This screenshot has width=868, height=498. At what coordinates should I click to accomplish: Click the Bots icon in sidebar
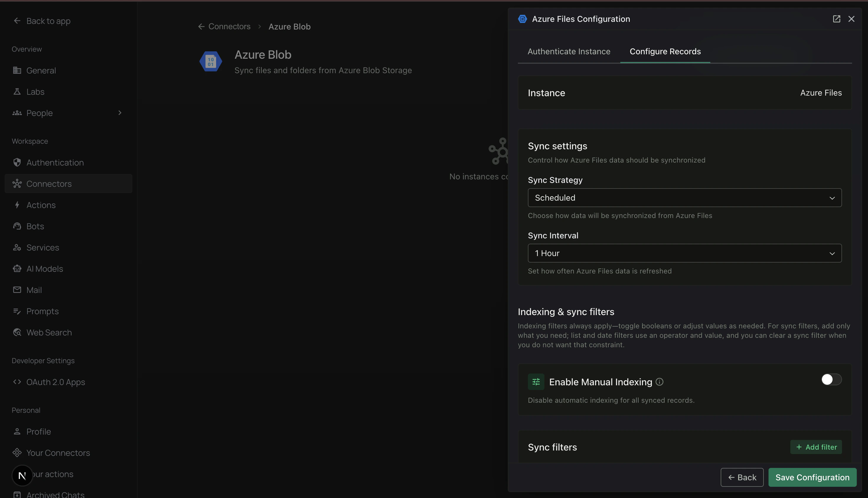tap(17, 226)
